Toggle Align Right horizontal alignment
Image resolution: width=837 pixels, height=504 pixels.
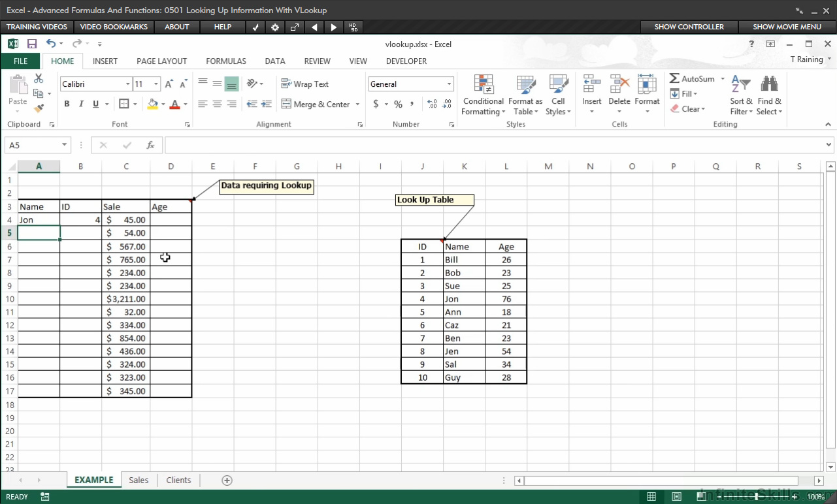click(231, 104)
